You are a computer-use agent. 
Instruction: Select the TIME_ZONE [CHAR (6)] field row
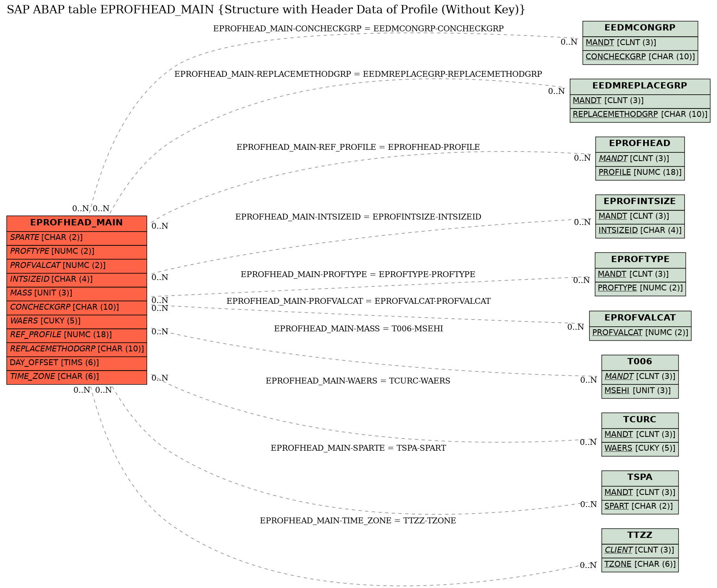tap(77, 377)
